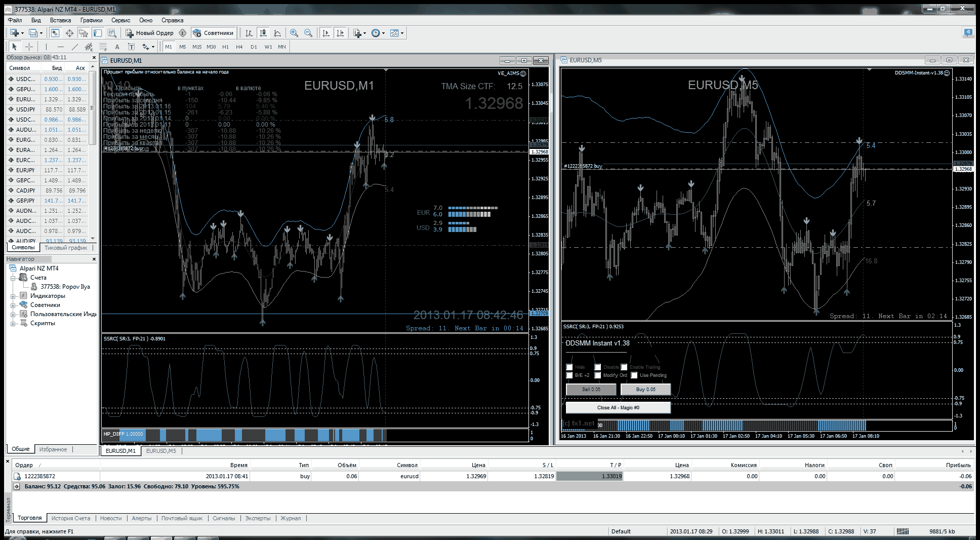Switch to the EURUSD,M5 chart tab

coord(161,451)
